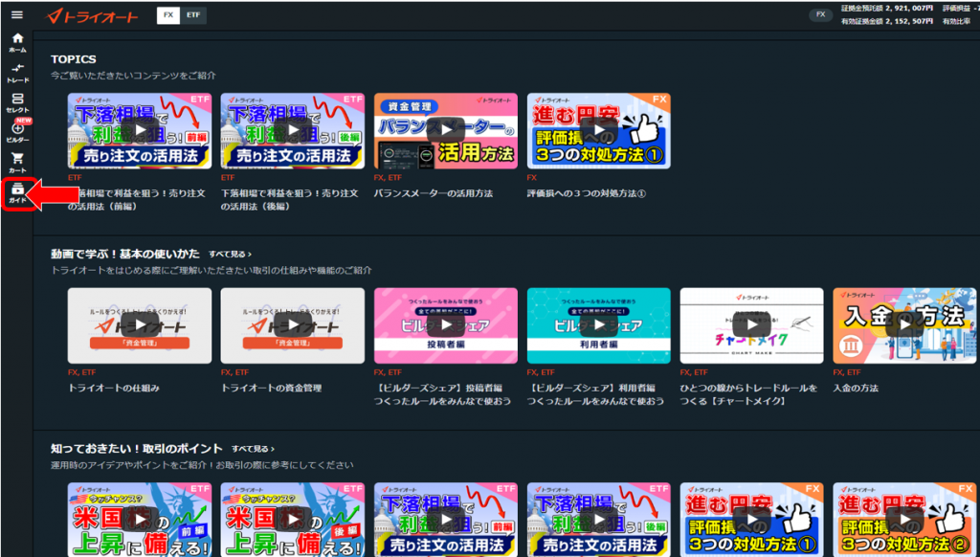
Task: Play TOPICS video 評価損への3つの対処方法①
Action: pyautogui.click(x=599, y=131)
